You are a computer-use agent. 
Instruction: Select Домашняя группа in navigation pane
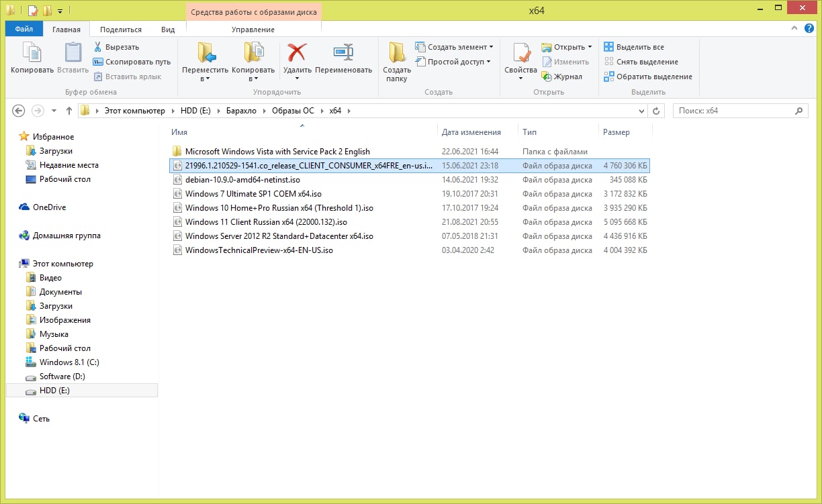coord(66,236)
